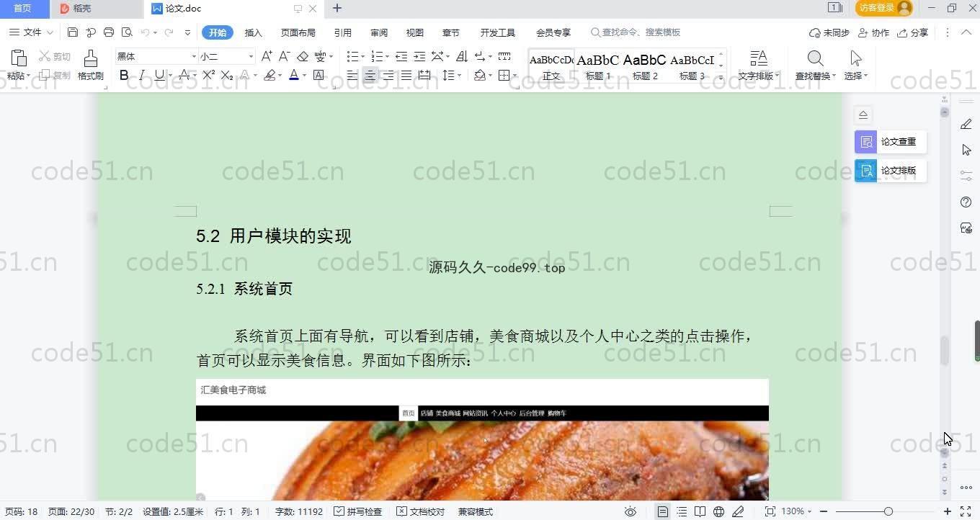
Task: Increase font size with A+ icon
Action: [x=267, y=56]
